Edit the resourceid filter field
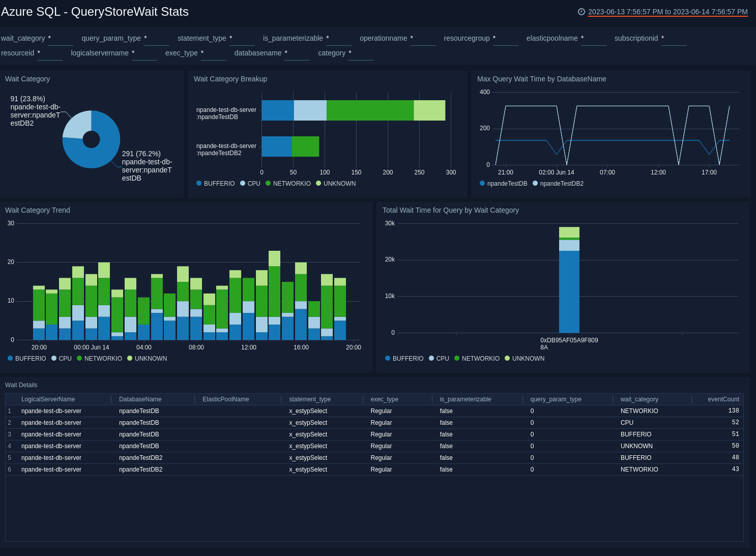The height and width of the screenshot is (556, 756). pyautogui.click(x=50, y=53)
